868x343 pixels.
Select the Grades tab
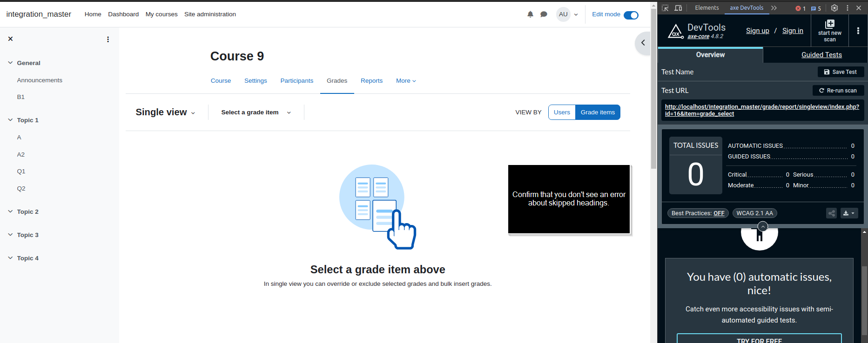tap(337, 81)
